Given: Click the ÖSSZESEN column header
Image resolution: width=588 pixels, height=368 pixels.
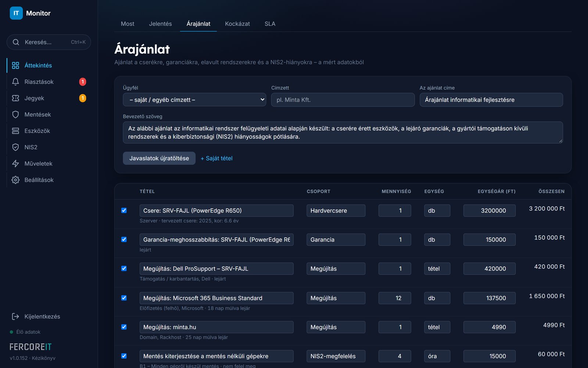Looking at the screenshot, I should coord(551,191).
